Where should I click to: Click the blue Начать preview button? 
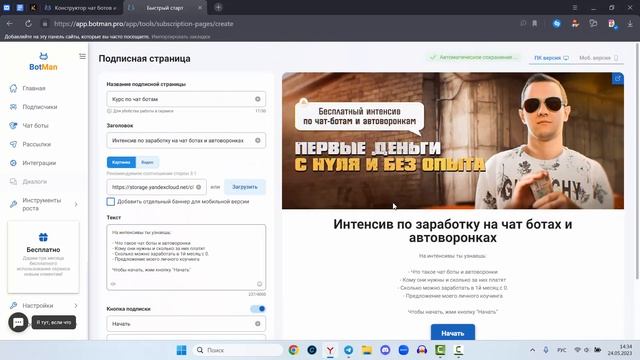click(453, 333)
